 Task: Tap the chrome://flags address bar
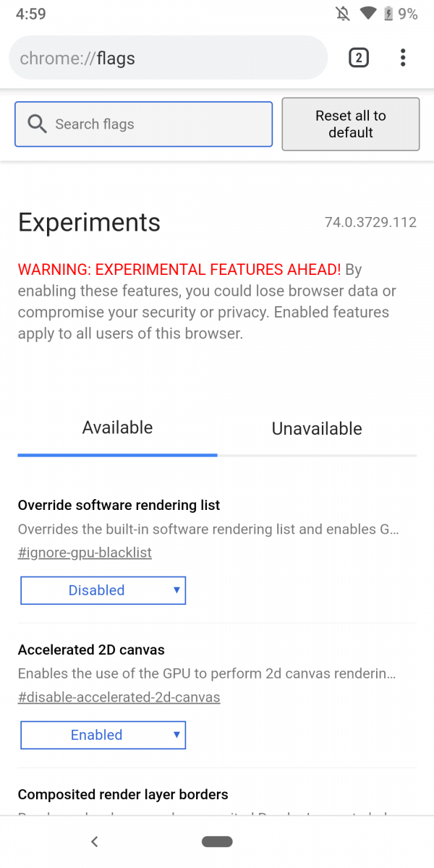[168, 58]
